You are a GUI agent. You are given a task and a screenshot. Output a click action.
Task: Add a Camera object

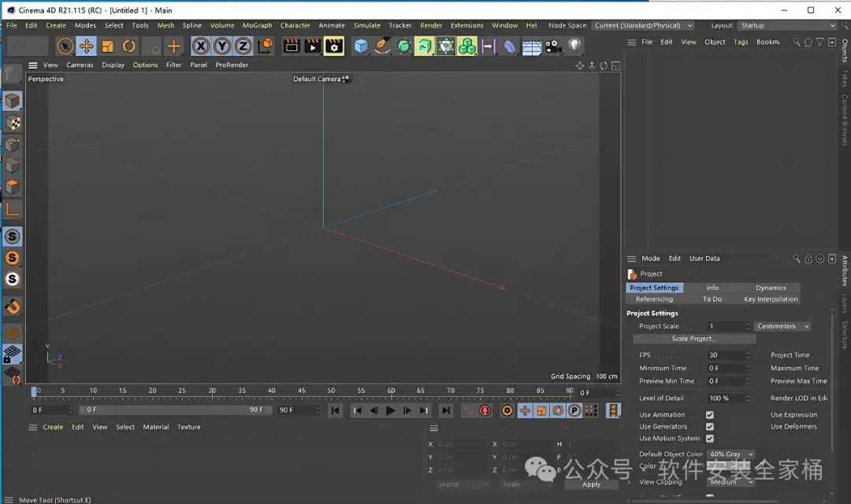tap(552, 46)
